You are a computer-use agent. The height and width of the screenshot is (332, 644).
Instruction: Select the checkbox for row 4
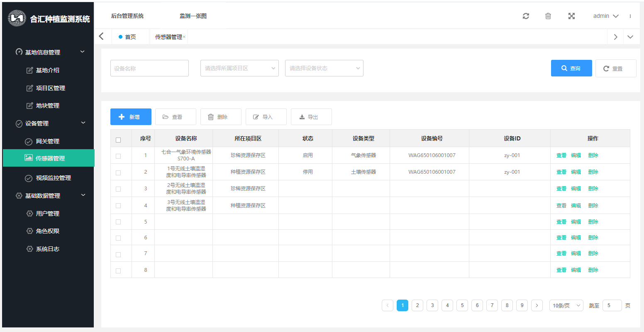point(118,206)
